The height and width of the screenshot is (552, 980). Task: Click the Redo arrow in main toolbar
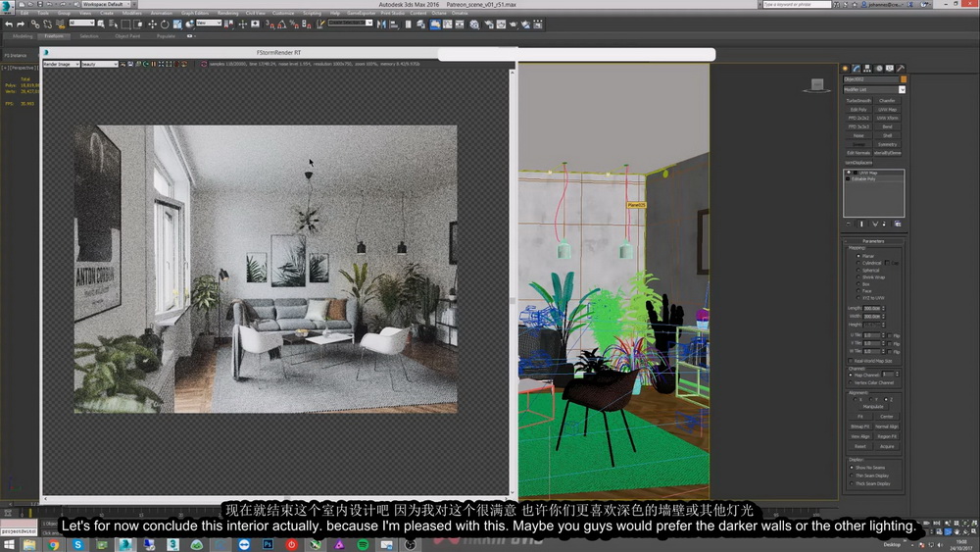[x=20, y=25]
